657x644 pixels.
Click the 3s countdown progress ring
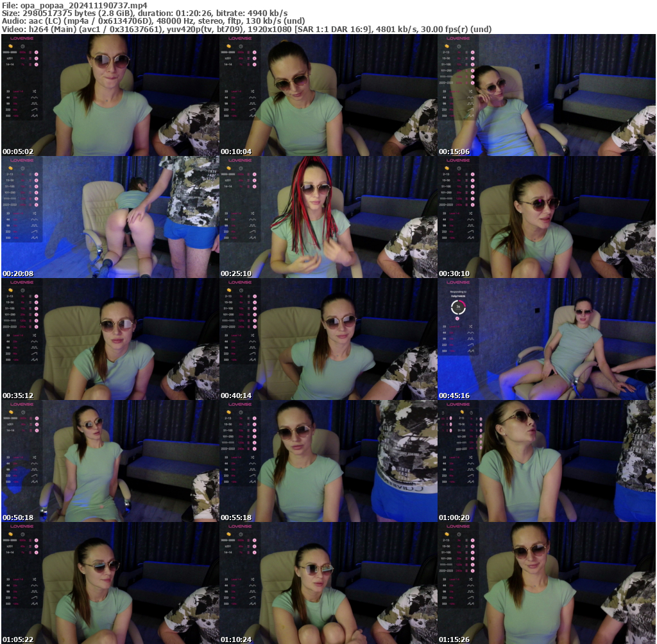[x=458, y=307]
